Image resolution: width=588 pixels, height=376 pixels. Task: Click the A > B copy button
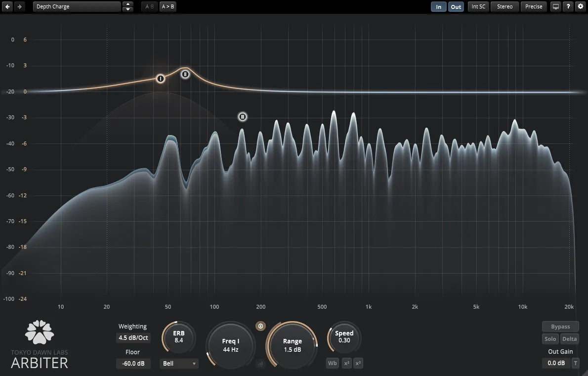click(x=168, y=7)
